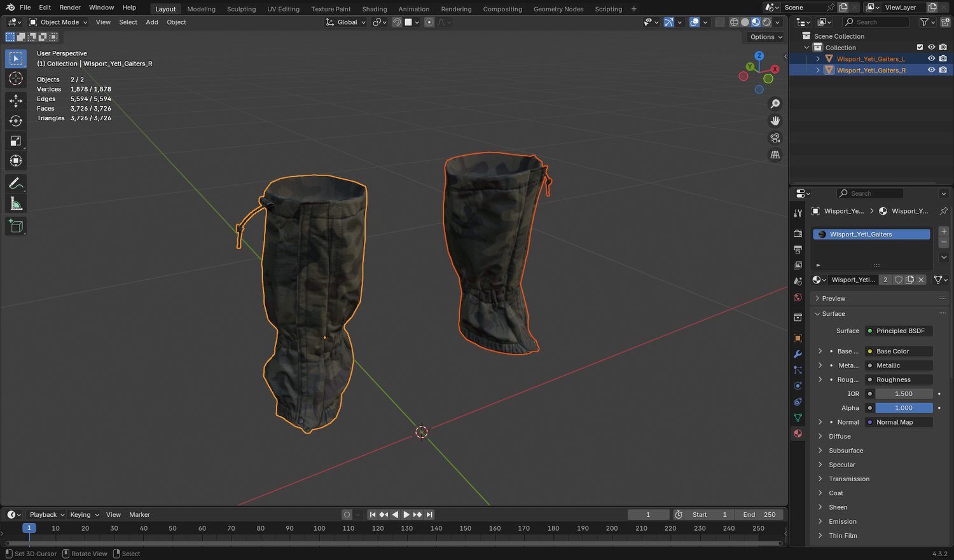The width and height of the screenshot is (954, 560).
Task: Switch to orthographic grid view icon
Action: (x=775, y=155)
